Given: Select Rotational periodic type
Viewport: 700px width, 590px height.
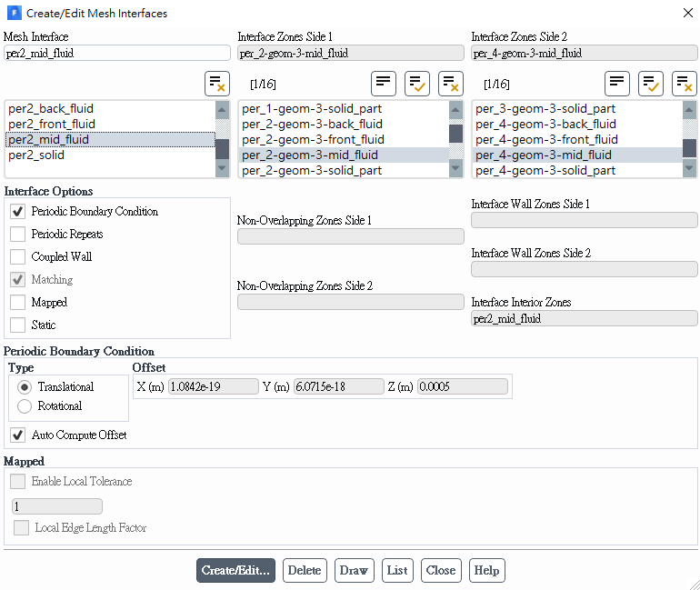Looking at the screenshot, I should tap(25, 406).
